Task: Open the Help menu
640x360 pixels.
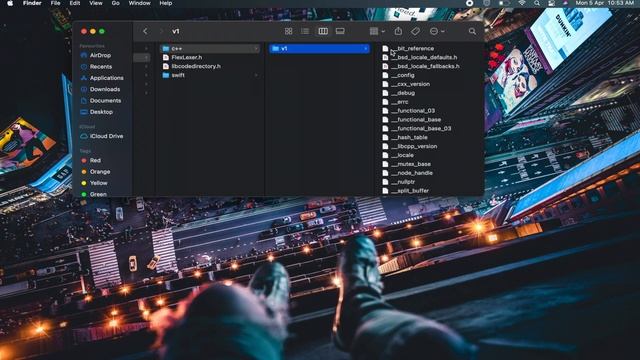Action: (x=166, y=3)
